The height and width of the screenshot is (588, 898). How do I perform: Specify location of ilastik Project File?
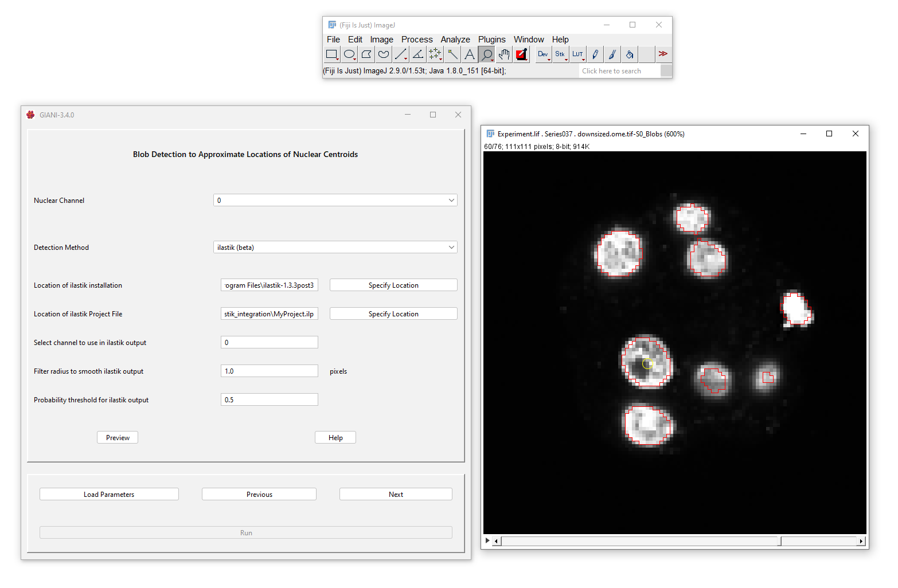point(393,313)
